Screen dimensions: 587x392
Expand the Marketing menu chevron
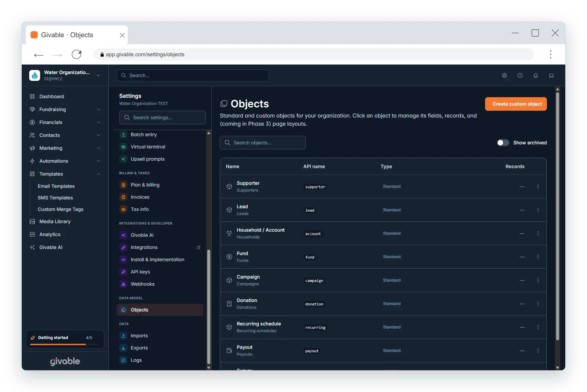[99, 148]
